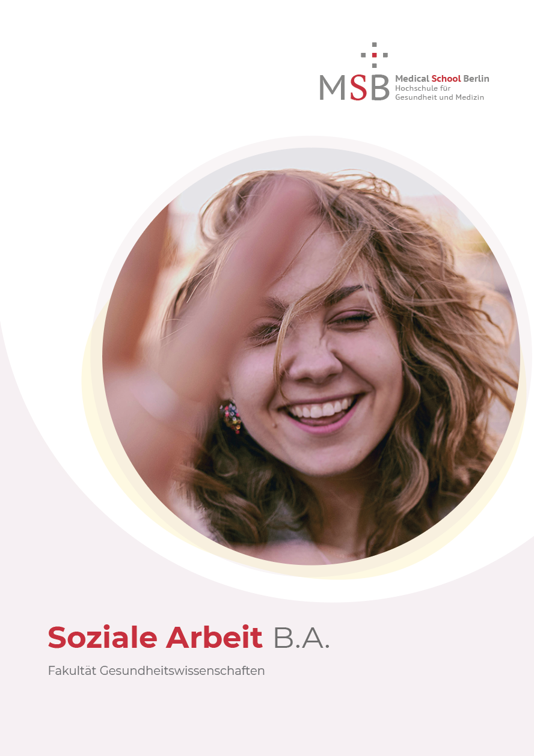Select the Gesundheit und Medizin line

[440, 97]
